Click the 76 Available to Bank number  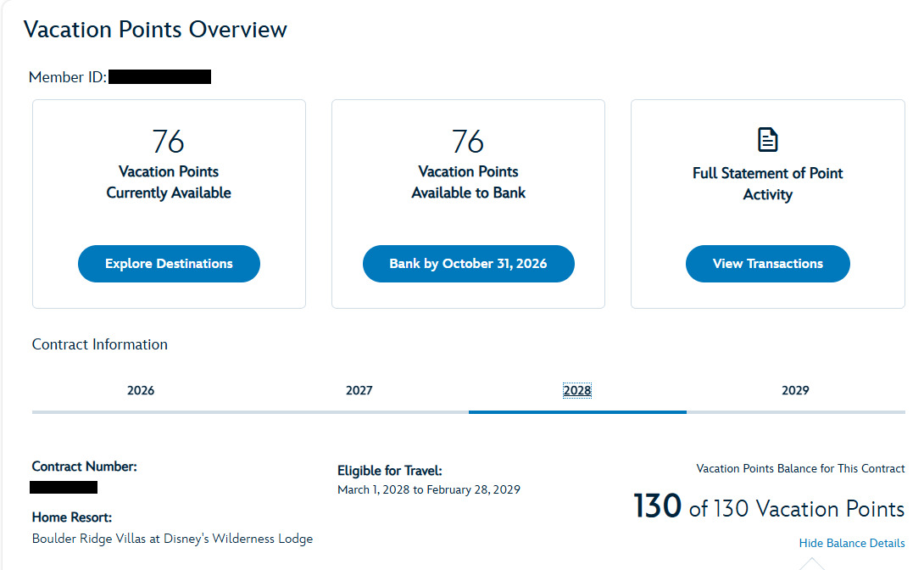click(x=468, y=142)
